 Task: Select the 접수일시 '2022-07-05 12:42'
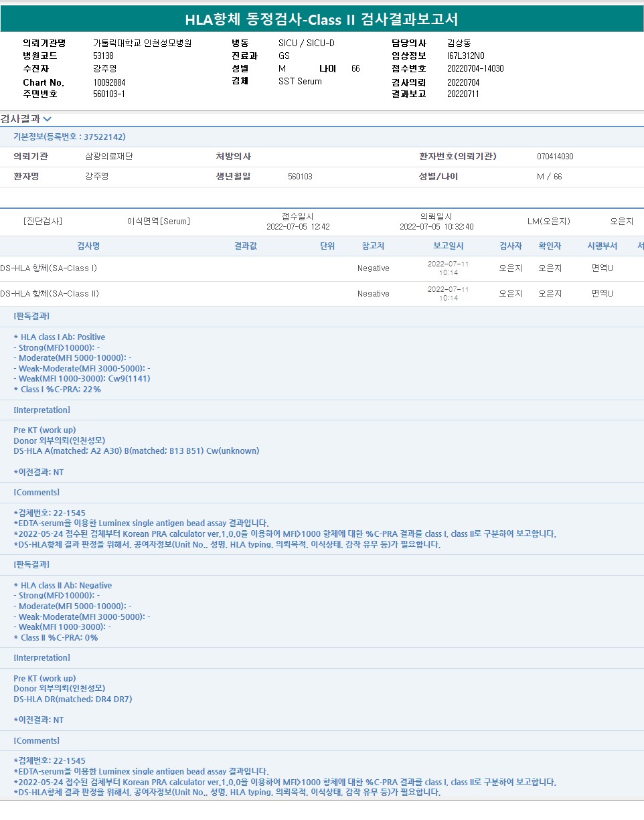click(x=298, y=227)
